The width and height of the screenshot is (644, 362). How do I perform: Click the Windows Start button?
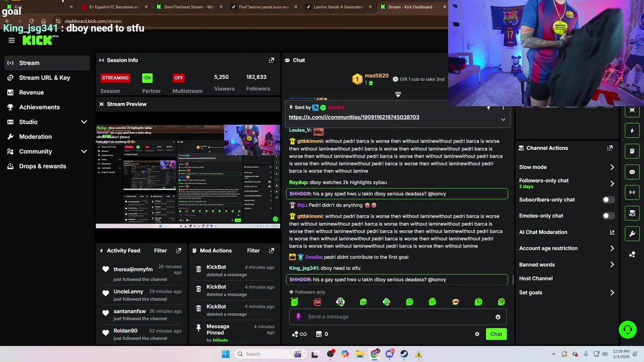pyautogui.click(x=225, y=354)
